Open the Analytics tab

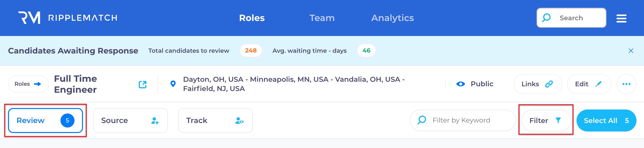392,18
